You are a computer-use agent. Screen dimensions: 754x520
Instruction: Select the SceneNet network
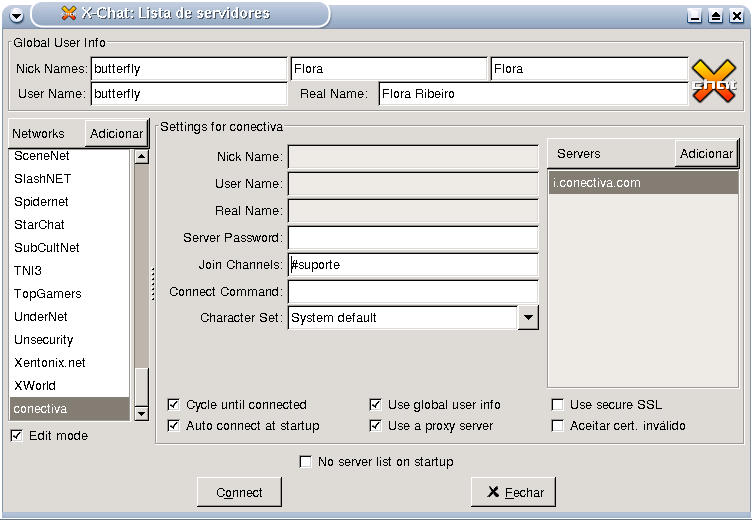pos(69,156)
